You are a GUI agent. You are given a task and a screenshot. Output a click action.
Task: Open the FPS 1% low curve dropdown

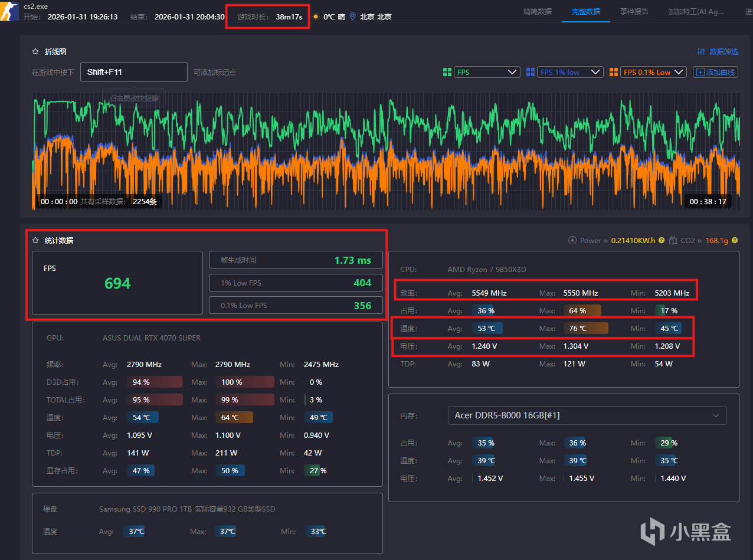pyautogui.click(x=570, y=72)
